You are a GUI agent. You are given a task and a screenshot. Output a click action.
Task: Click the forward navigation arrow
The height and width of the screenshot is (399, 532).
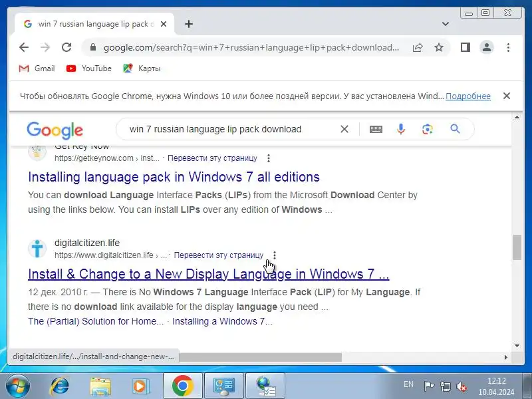(x=45, y=47)
